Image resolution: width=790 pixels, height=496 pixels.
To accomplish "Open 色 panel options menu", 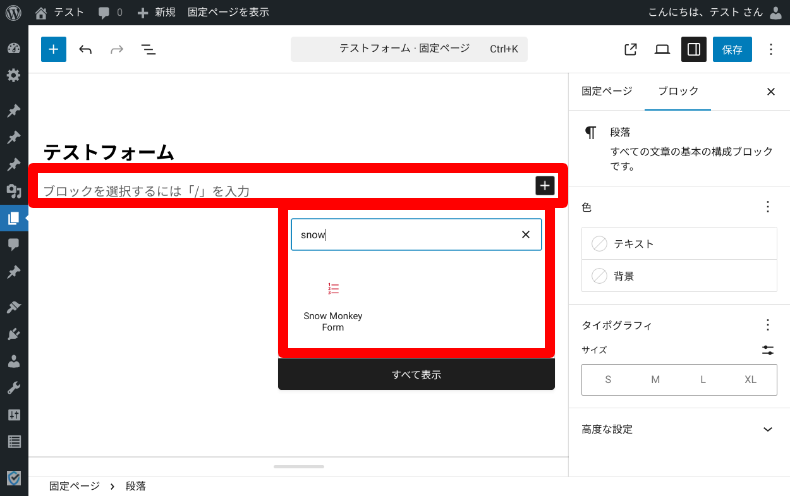I will (768, 207).
